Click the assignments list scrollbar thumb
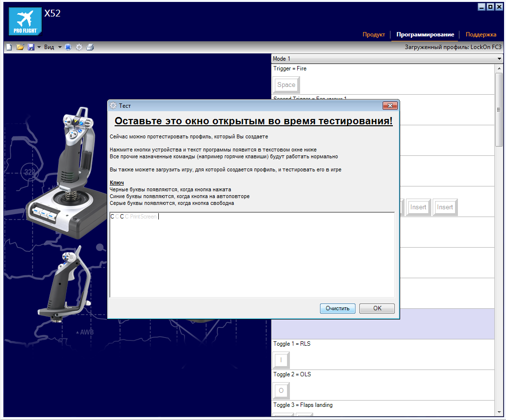This screenshot has height=420, width=506. click(x=499, y=110)
